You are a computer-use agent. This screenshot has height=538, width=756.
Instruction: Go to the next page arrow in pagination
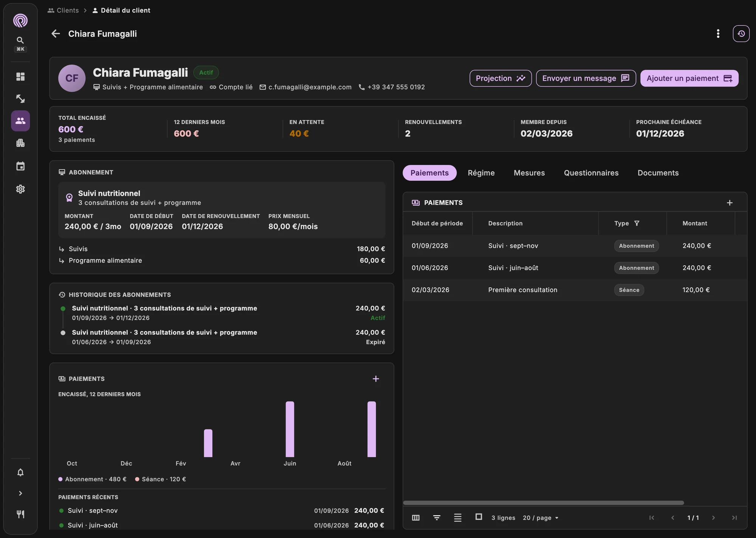click(713, 518)
